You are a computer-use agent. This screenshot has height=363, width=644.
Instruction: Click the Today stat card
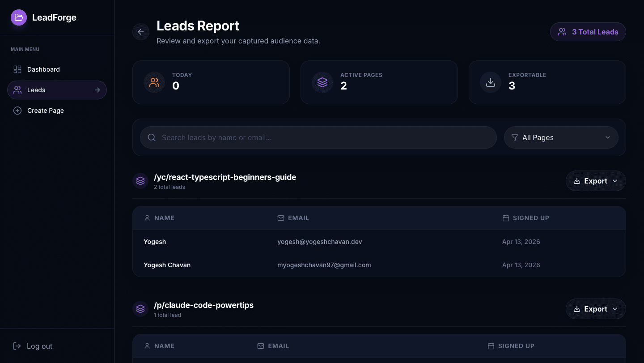click(211, 82)
